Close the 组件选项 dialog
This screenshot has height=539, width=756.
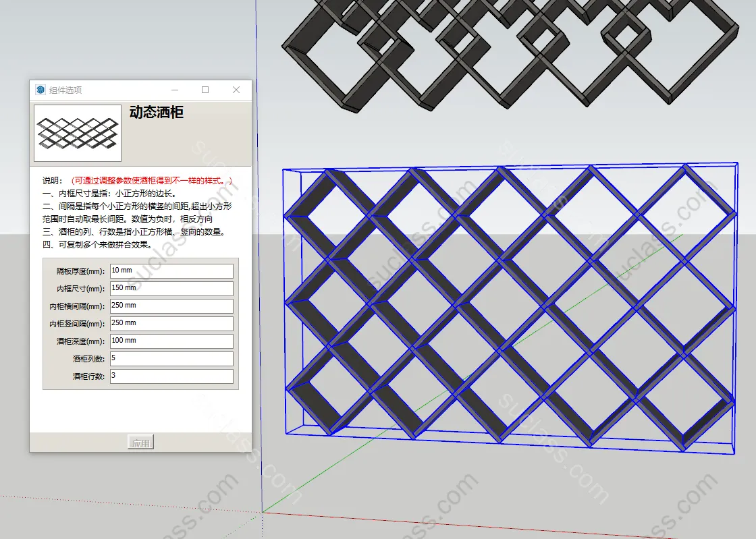[x=236, y=90]
